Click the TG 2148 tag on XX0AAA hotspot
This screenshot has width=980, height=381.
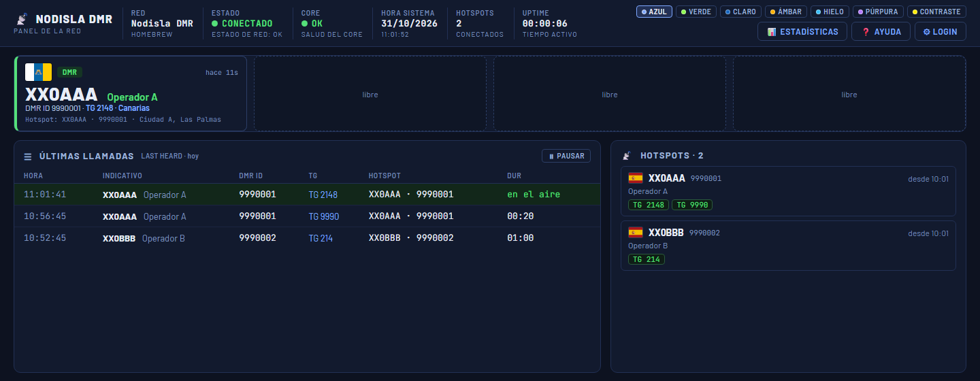click(649, 205)
